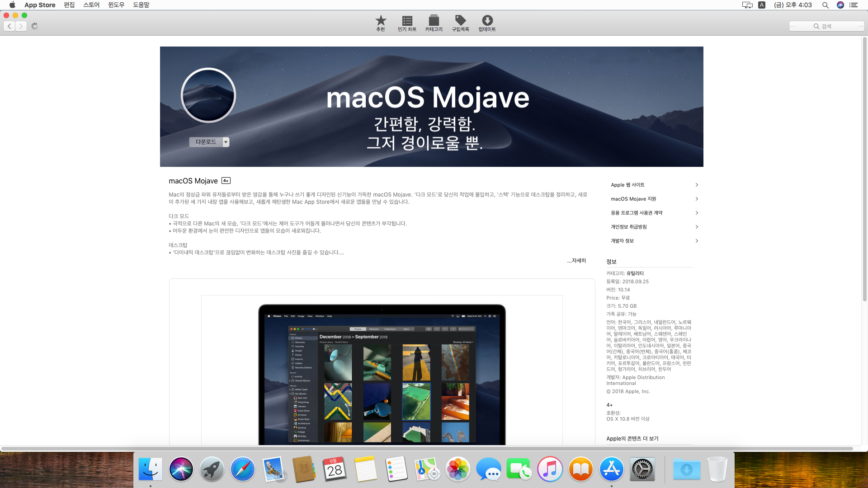
Task: Open Reminders list icon in Dock
Action: point(396,469)
